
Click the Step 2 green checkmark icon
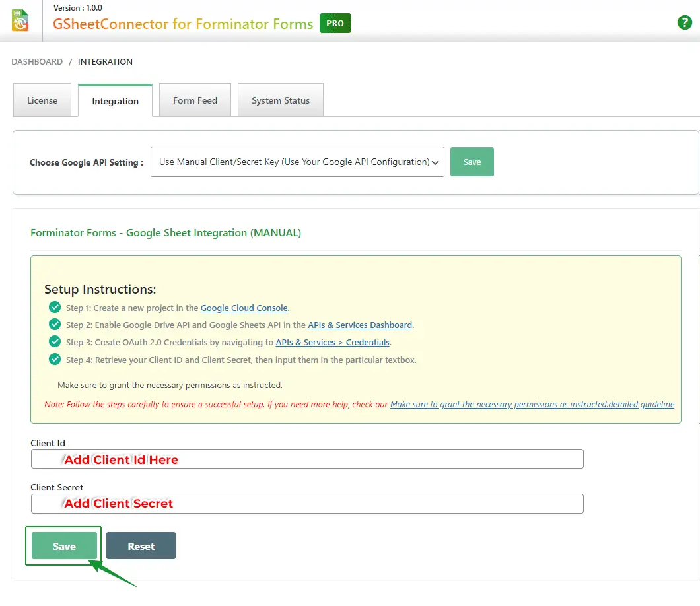(x=55, y=324)
